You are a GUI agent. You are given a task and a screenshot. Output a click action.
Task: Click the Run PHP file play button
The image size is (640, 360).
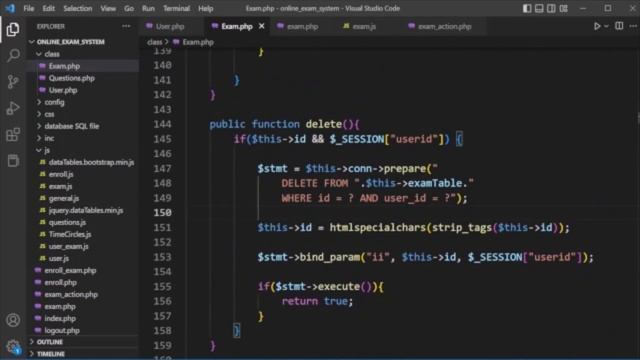(x=597, y=26)
